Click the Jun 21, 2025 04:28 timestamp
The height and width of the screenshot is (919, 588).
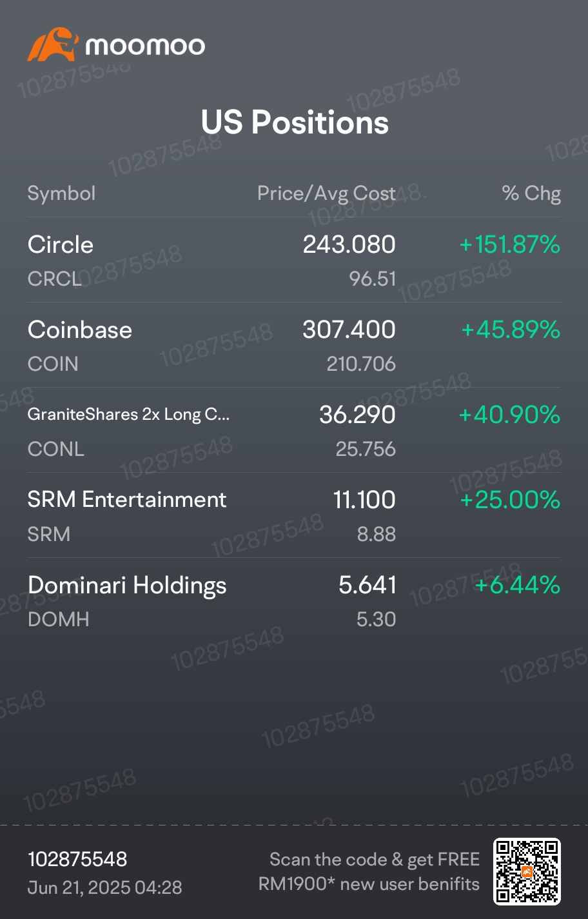click(104, 887)
